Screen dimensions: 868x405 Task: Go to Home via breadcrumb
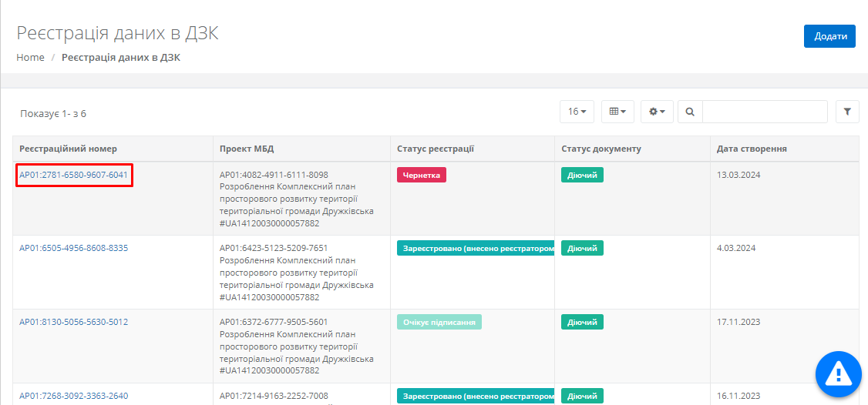tap(30, 58)
